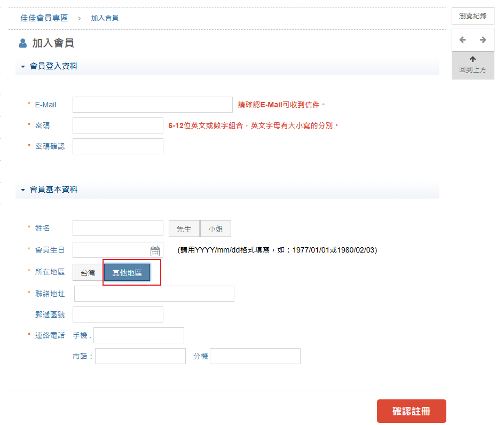Focus the 密碼 password field
This screenshot has height=425, width=504.
pos(117,125)
